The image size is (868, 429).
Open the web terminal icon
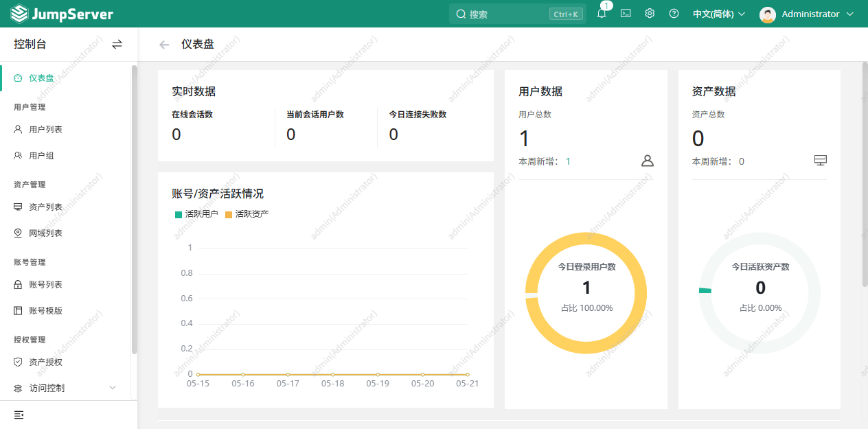point(626,13)
